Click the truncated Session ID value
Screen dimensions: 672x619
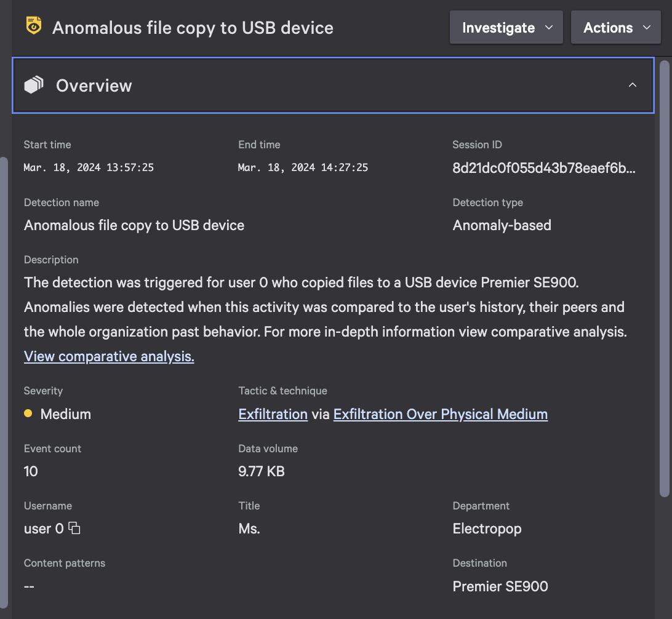(x=544, y=168)
